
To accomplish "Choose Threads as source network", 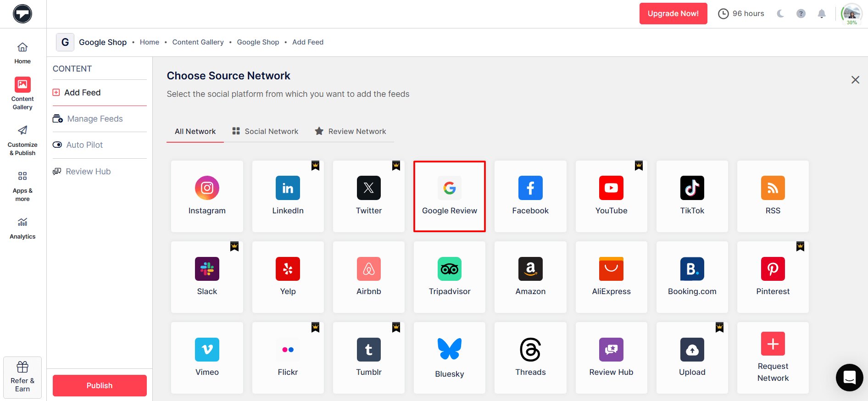I will pyautogui.click(x=530, y=358).
